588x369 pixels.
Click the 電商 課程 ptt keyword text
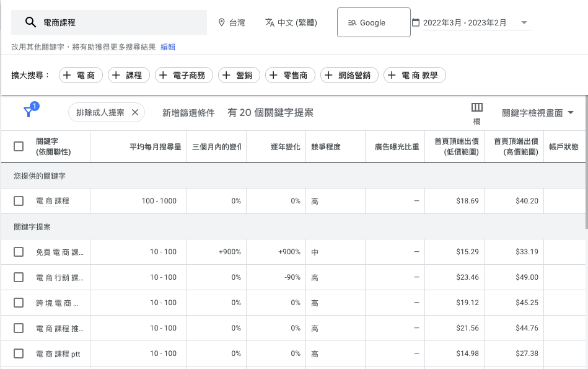[x=58, y=354]
